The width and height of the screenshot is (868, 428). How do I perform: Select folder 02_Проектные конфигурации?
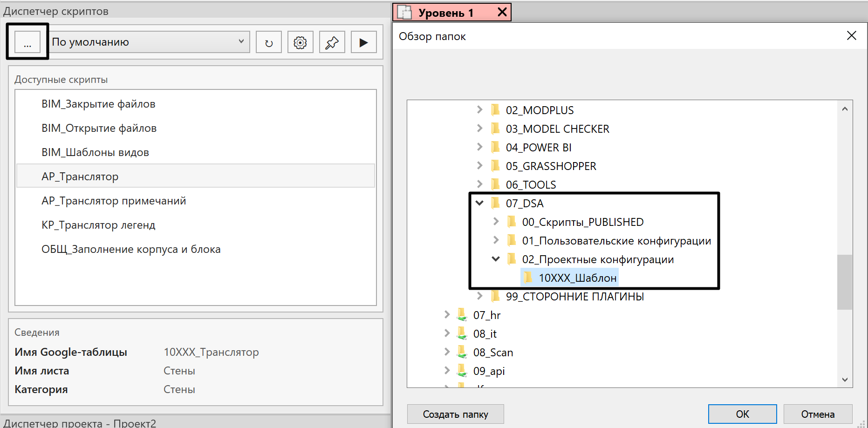[598, 259]
